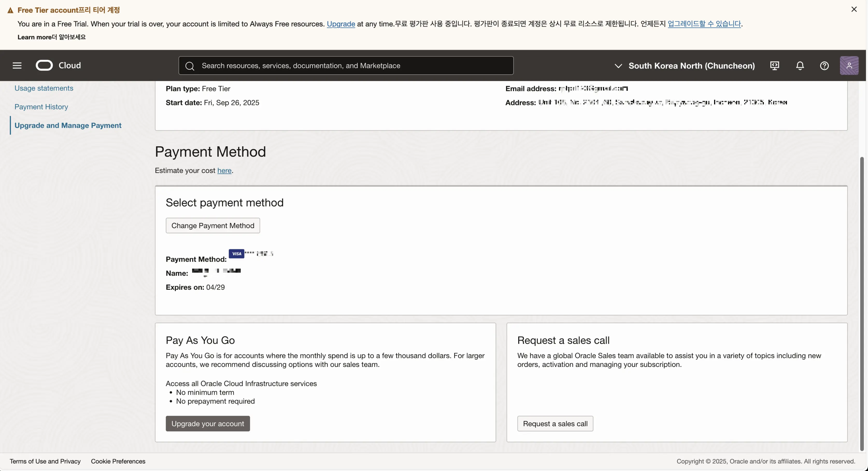Click Request a sales call button

click(555, 424)
